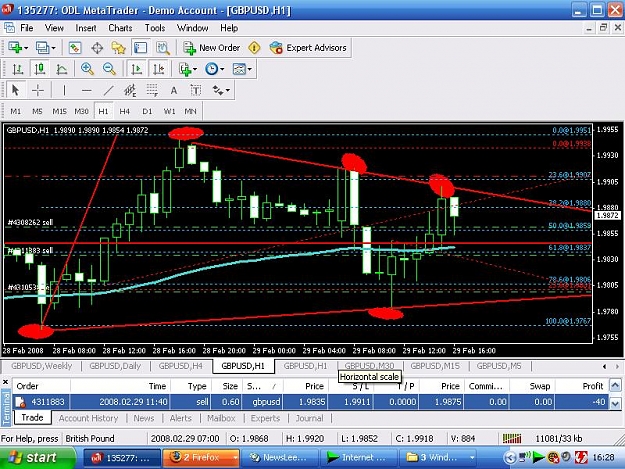Switch to bar chart display
This screenshot has height=469, width=625.
[18, 69]
